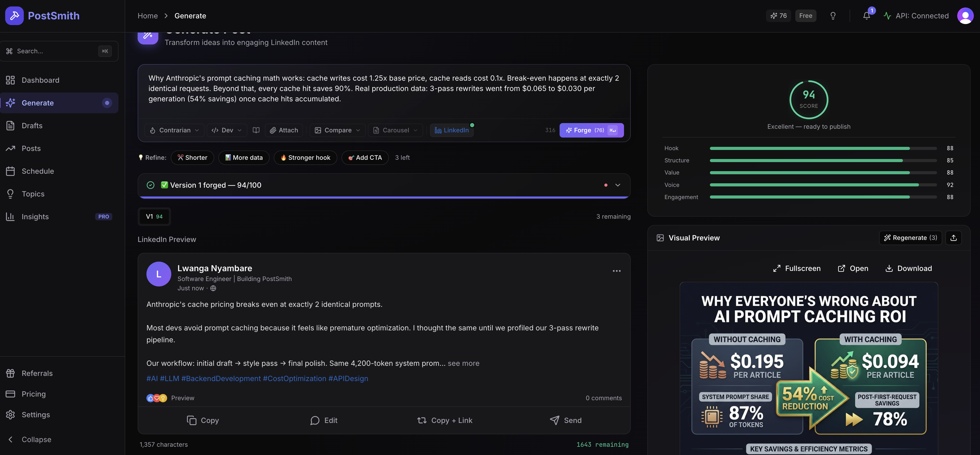The width and height of the screenshot is (980, 455).
Task: Go to Schedule in the sidebar
Action: (x=38, y=171)
